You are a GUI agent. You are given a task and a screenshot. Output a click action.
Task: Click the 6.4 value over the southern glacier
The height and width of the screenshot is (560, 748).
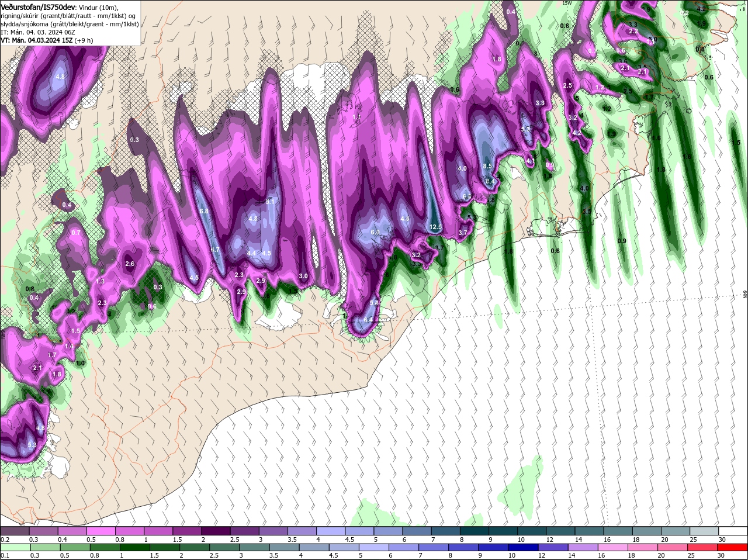pos(368,320)
